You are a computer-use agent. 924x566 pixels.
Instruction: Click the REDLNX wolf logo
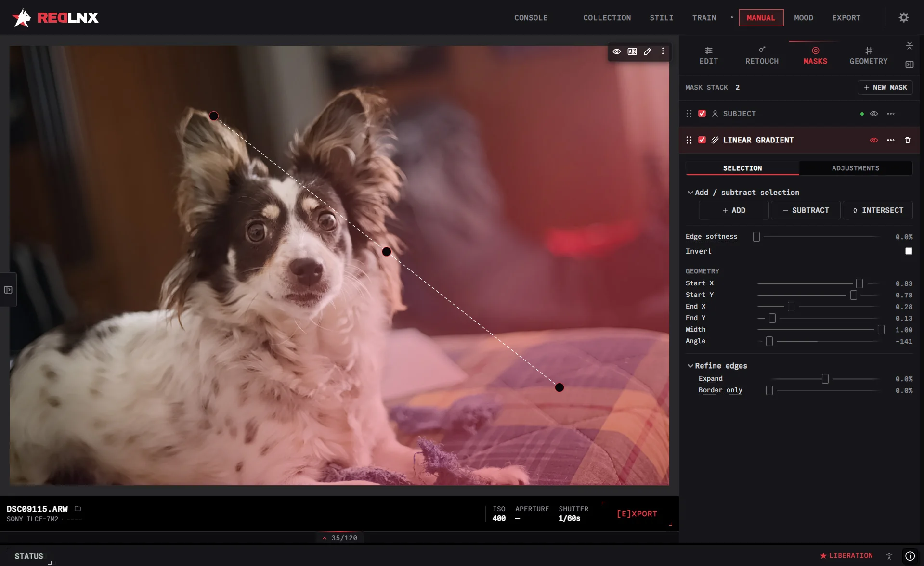[x=21, y=18]
